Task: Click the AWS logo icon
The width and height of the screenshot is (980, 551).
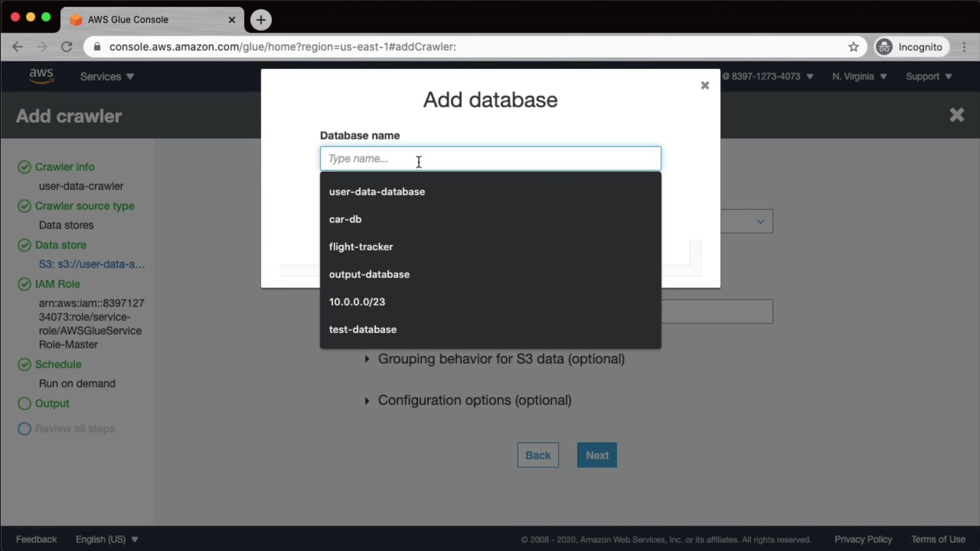Action: pyautogui.click(x=41, y=76)
